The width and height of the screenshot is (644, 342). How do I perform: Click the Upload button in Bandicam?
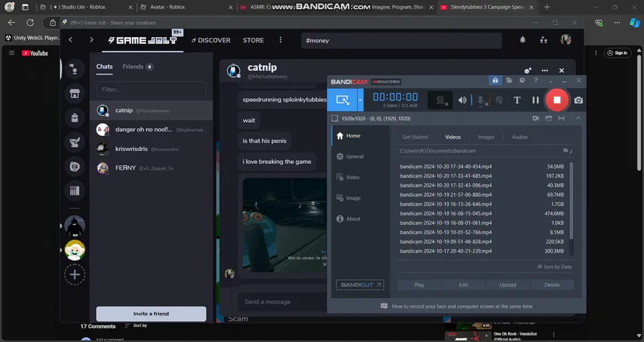(x=507, y=285)
